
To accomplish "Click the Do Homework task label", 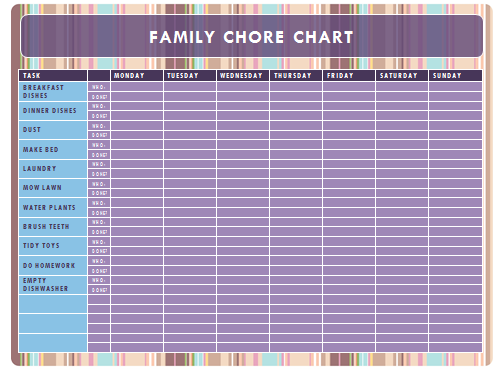I will [49, 266].
